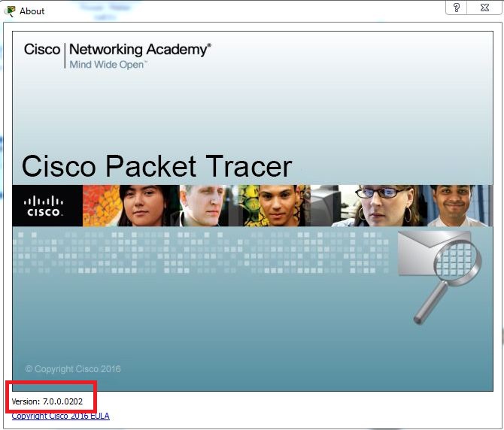Click the Mind Wide Open tagline
504x430 pixels.
(x=108, y=65)
